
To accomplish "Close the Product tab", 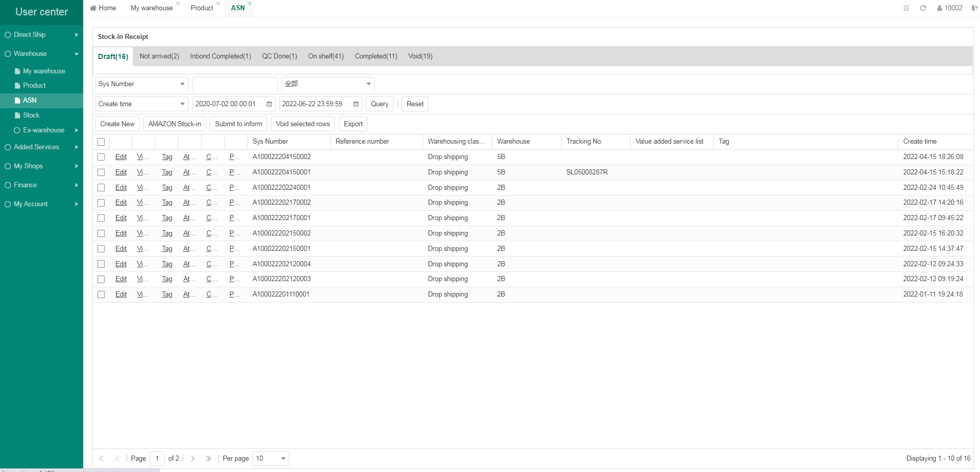I will point(218,4).
